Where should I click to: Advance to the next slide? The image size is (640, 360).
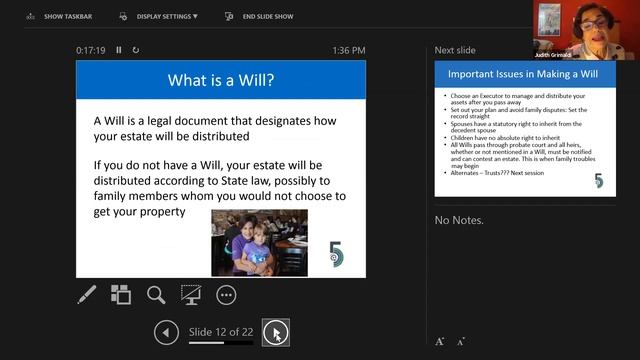[276, 333]
